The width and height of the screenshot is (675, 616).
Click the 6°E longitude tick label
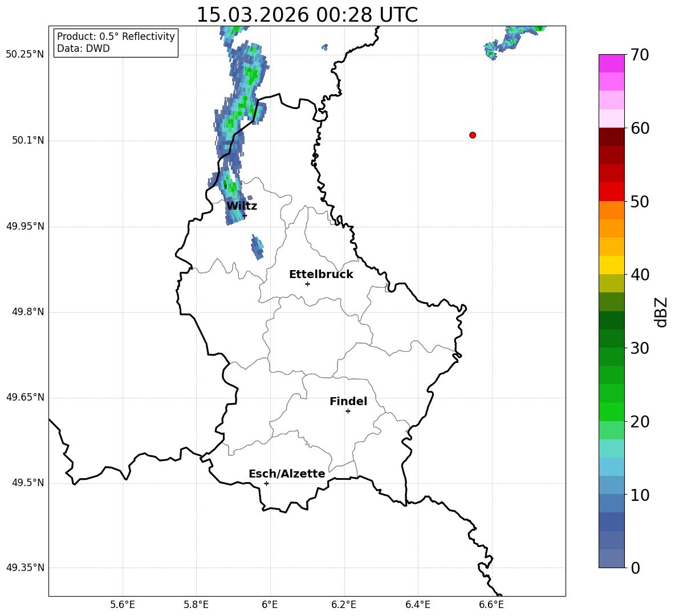270,605
